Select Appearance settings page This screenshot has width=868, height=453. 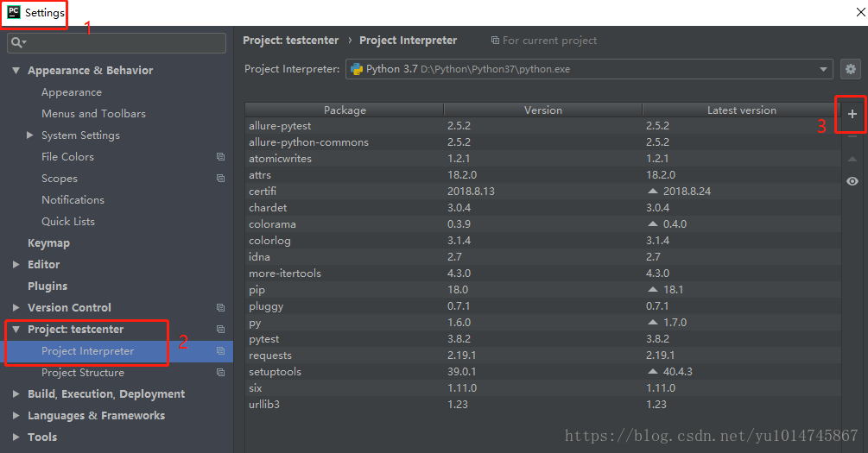click(x=72, y=92)
